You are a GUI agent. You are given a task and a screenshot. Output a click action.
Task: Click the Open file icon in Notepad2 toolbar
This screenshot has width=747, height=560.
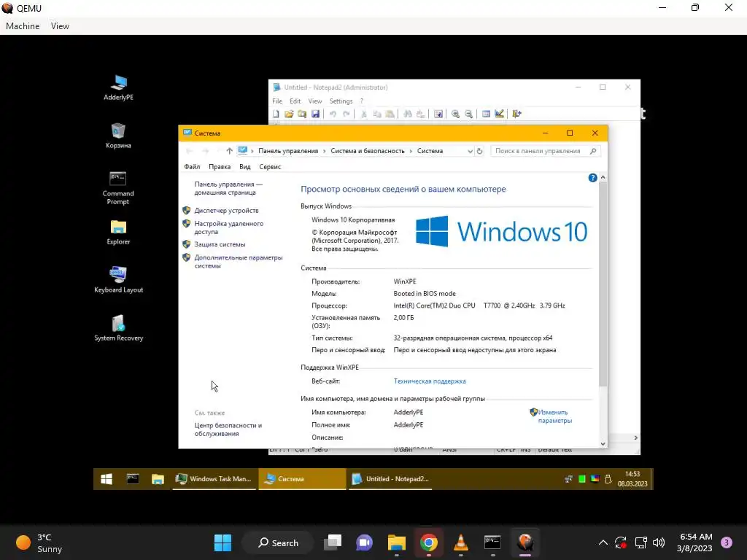tap(289, 114)
